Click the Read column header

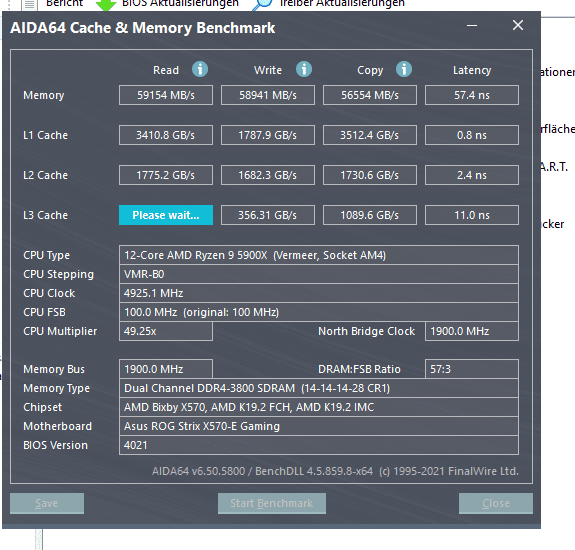click(x=166, y=70)
